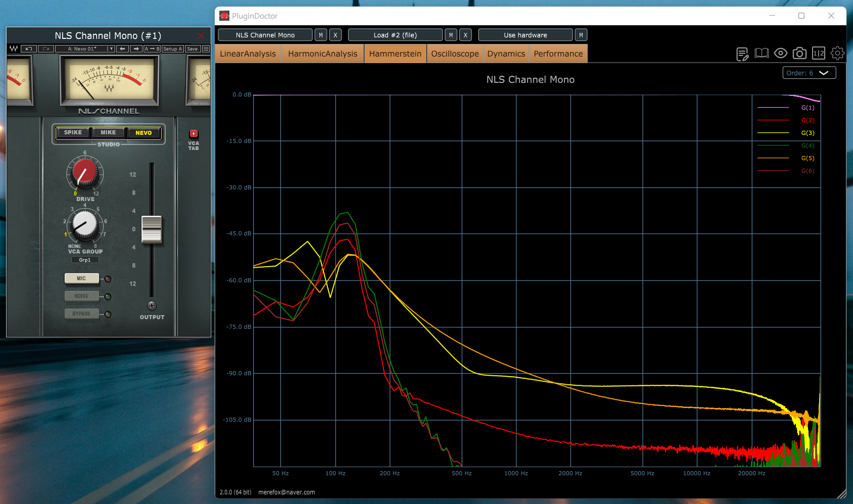Viewport: 853px width, 504px height.
Task: Open the manual book icon
Action: click(x=762, y=53)
